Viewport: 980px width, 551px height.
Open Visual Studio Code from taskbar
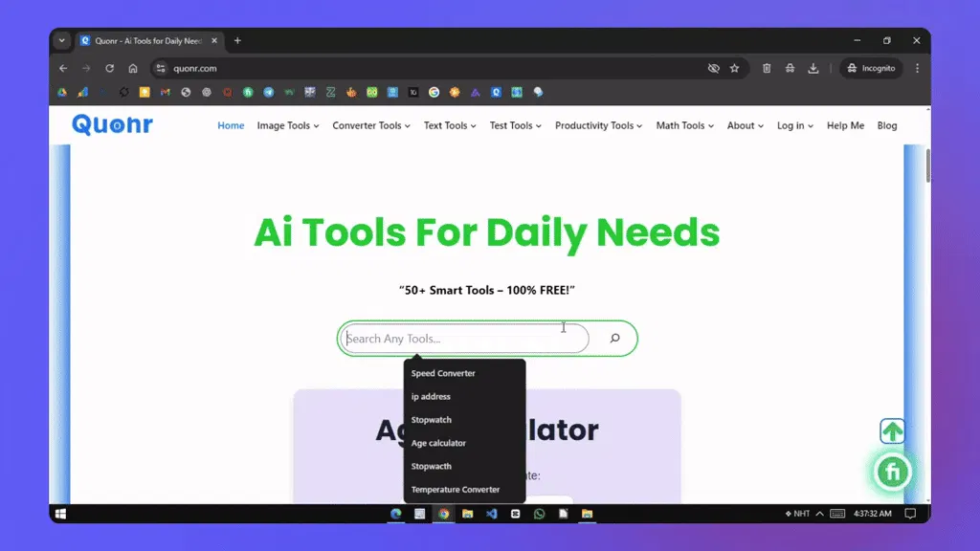(491, 514)
